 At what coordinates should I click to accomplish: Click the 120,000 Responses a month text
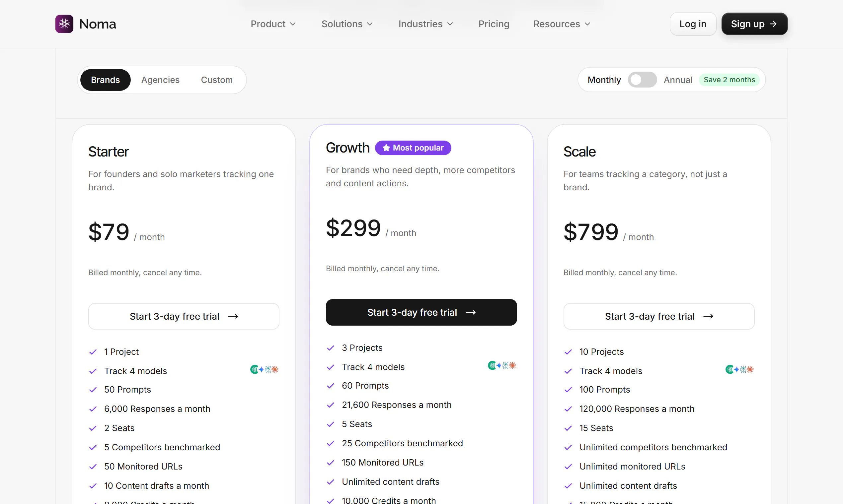pos(637,409)
